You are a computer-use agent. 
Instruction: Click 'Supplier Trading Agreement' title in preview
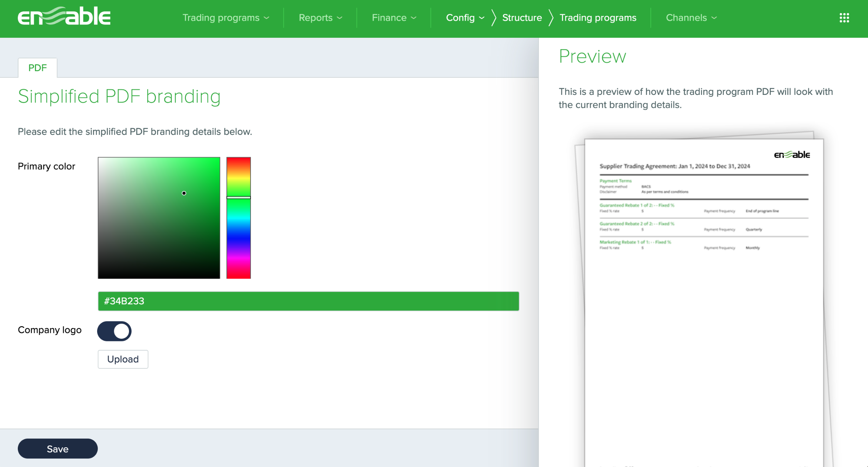click(x=675, y=166)
